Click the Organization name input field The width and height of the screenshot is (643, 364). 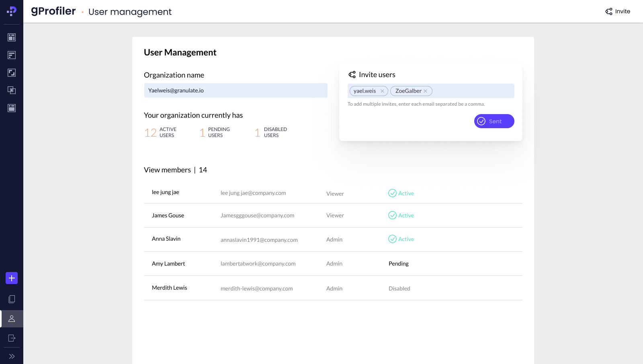(x=235, y=90)
